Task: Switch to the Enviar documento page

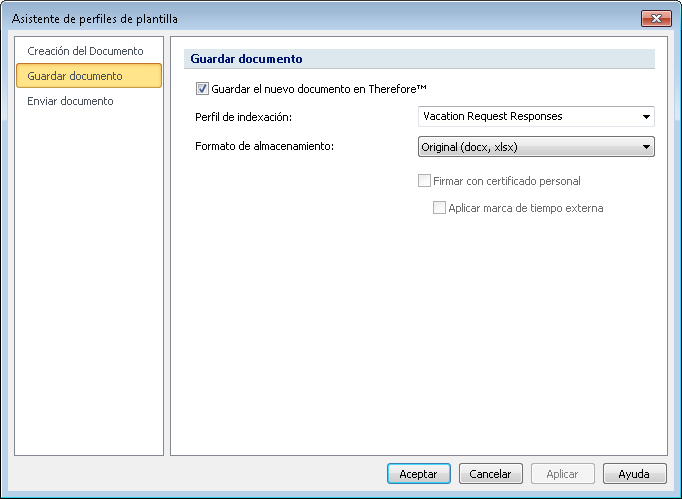Action: 70,101
